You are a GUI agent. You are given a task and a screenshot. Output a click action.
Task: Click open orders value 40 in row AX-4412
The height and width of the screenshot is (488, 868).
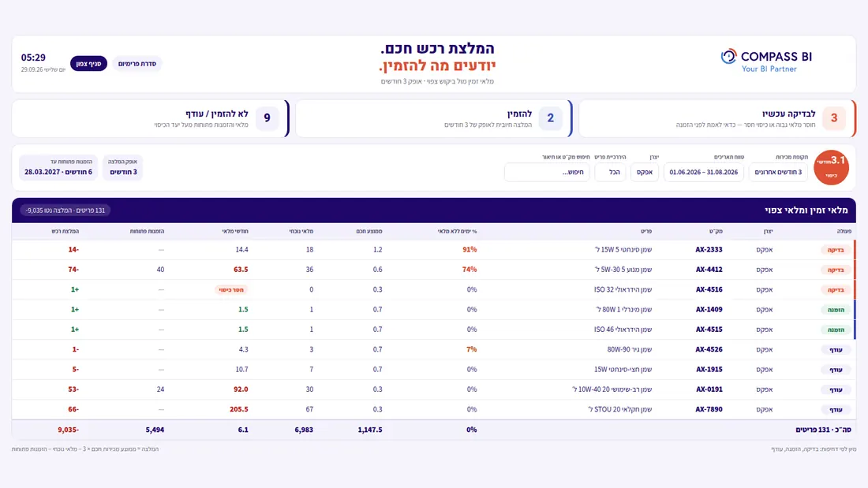coord(160,270)
